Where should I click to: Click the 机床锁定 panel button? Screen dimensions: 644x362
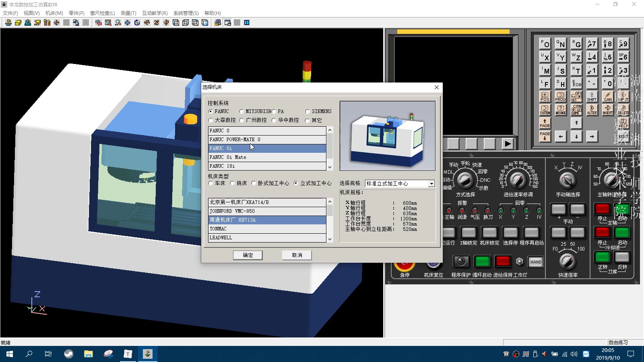489,232
